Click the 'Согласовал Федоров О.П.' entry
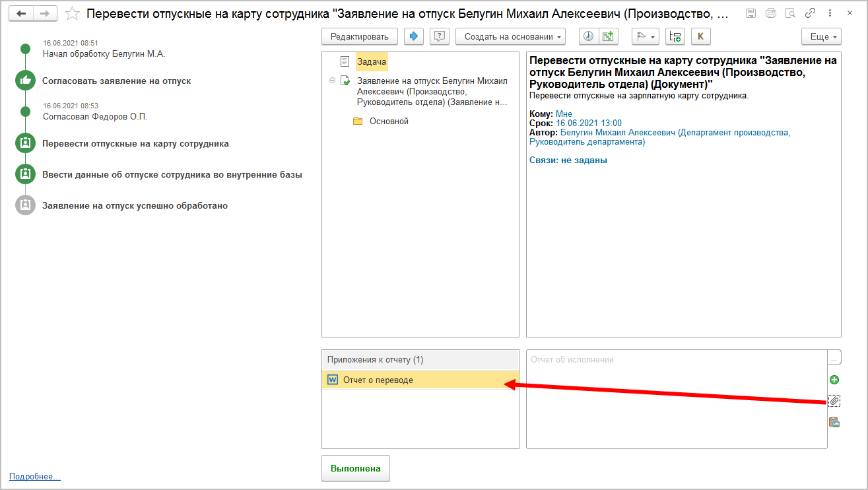The image size is (868, 490). coord(95,117)
